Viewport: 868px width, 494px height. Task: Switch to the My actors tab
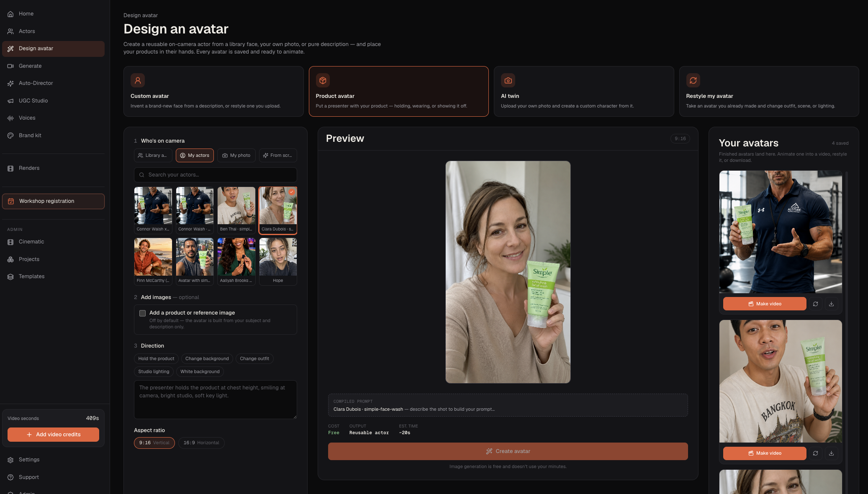[x=195, y=156]
